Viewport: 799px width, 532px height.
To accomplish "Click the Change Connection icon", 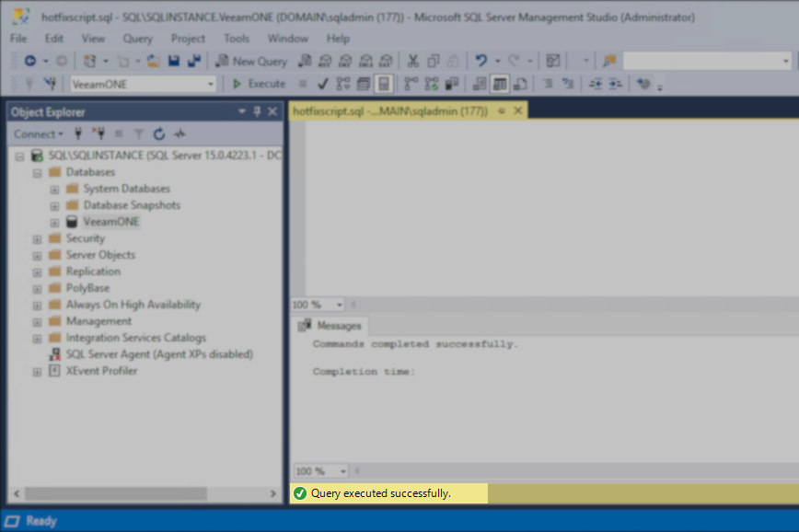I will pos(50,84).
